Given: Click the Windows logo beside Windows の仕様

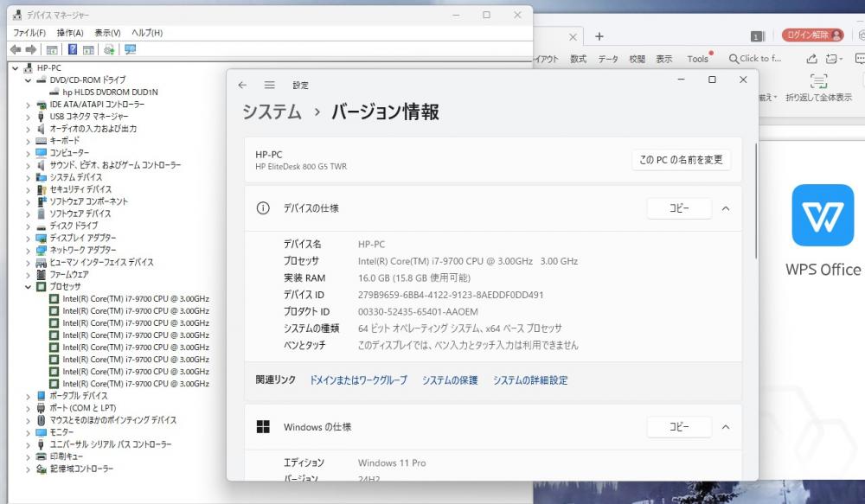Looking at the screenshot, I should (263, 426).
